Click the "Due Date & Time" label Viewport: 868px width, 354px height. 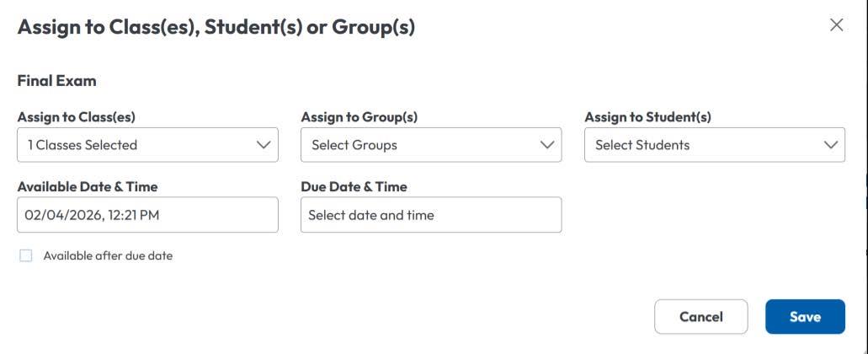pos(354,187)
